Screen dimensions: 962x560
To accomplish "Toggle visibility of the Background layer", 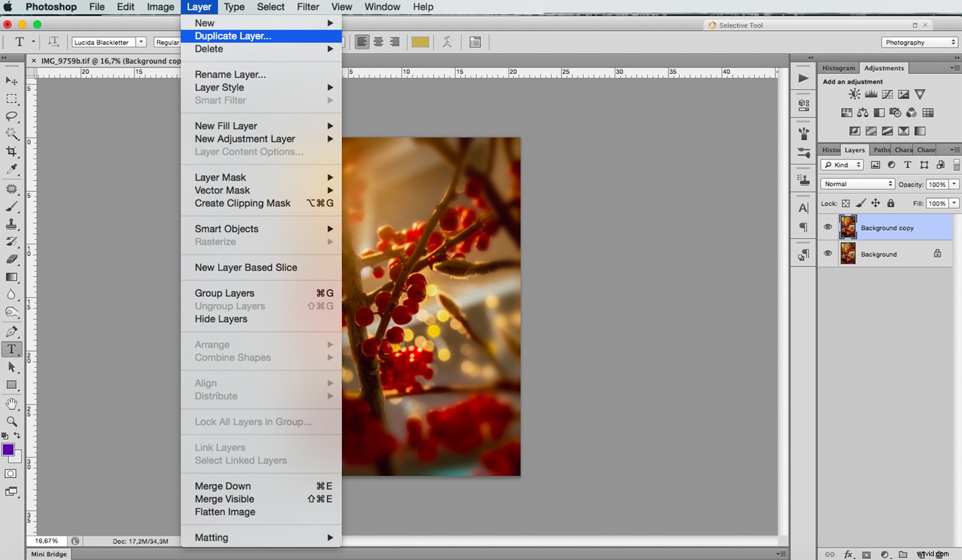I will click(828, 253).
